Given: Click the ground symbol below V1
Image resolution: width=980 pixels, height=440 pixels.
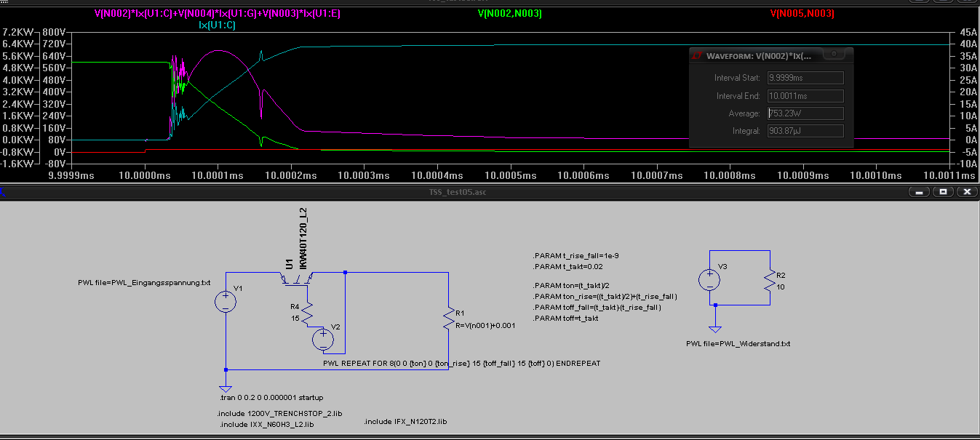Looking at the screenshot, I should point(226,389).
